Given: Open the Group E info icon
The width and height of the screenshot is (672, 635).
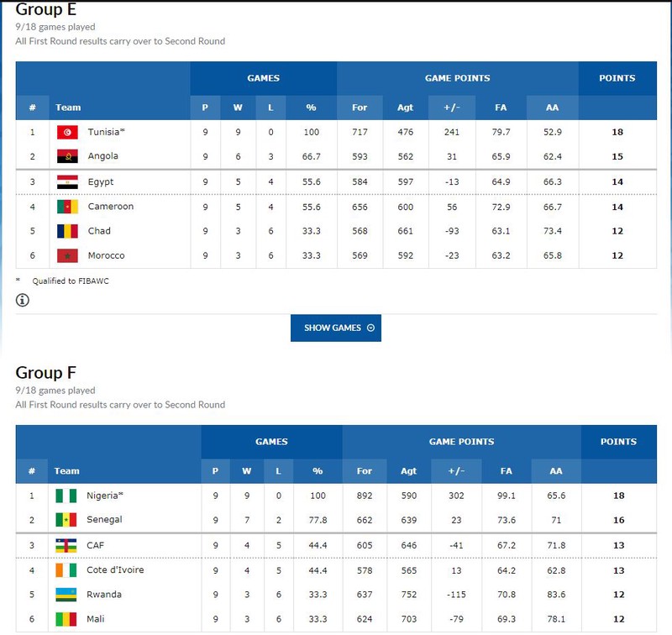Looking at the screenshot, I should 23,300.
